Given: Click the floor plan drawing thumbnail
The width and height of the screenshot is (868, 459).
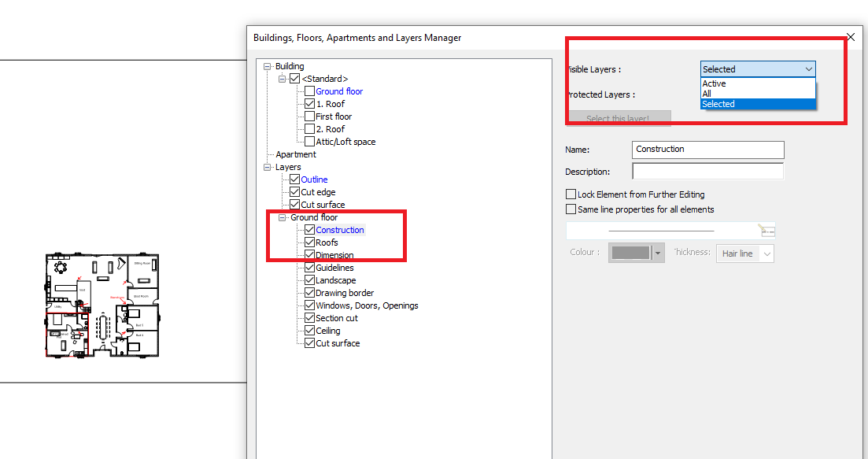Looking at the screenshot, I should [102, 305].
